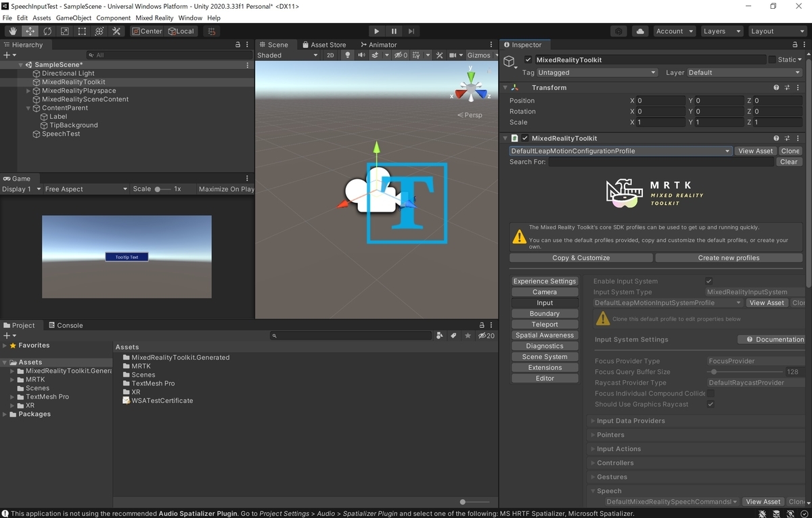Start Play mode
Screen dimensions: 812x518
click(377, 31)
